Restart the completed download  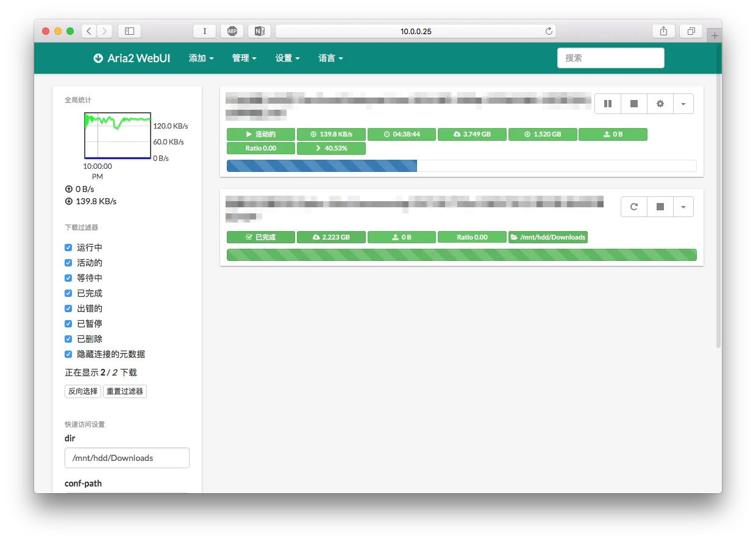pyautogui.click(x=634, y=207)
